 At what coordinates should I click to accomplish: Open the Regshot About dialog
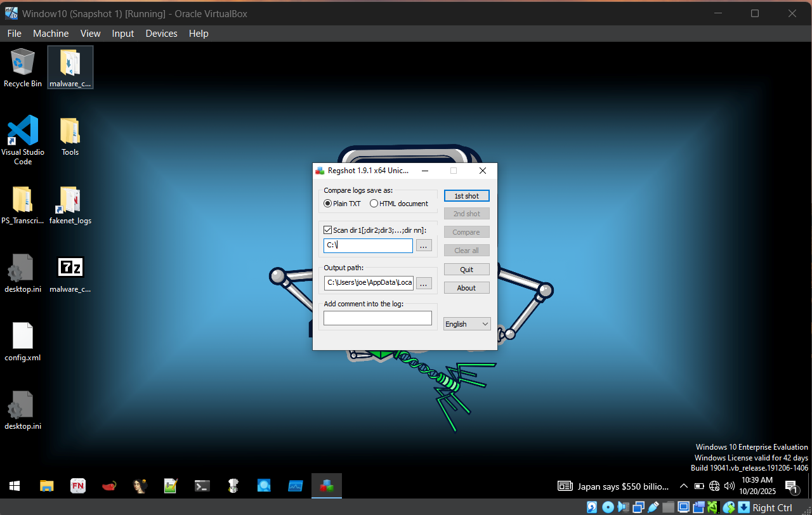[467, 288]
